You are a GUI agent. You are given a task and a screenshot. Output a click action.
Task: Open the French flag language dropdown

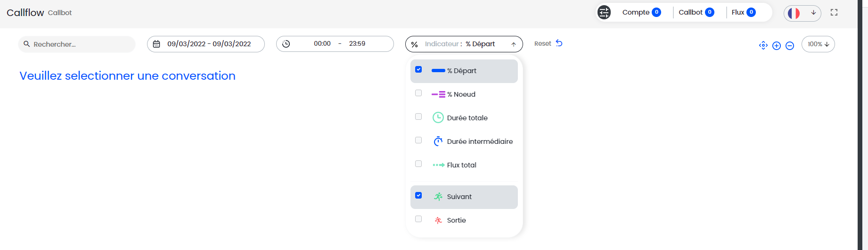(x=802, y=13)
